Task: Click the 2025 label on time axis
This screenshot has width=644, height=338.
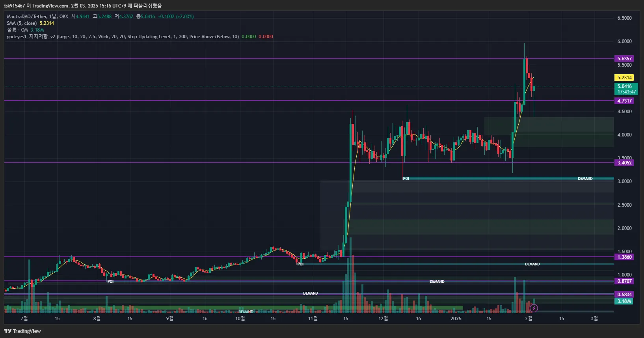Action: click(x=456, y=319)
